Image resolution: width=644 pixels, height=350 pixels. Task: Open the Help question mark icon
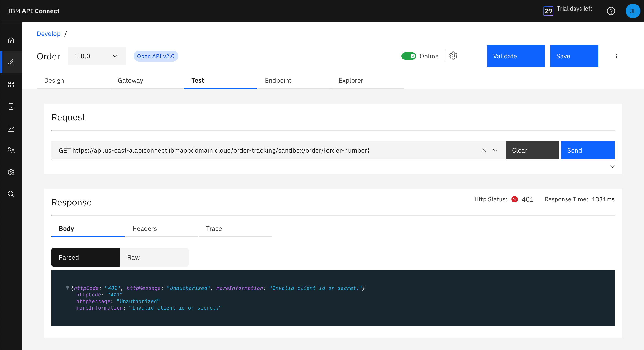(x=611, y=11)
